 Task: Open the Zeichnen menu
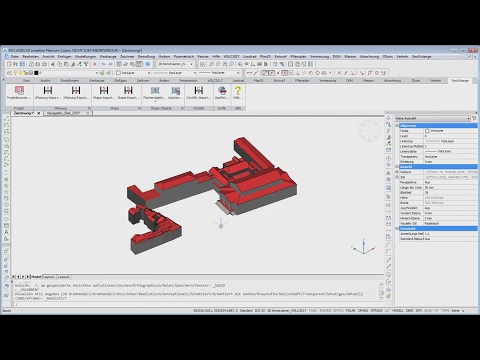click(x=127, y=57)
